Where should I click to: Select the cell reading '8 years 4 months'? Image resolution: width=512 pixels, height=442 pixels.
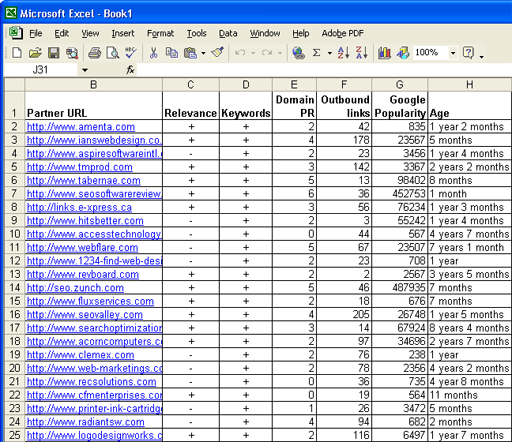(470, 328)
